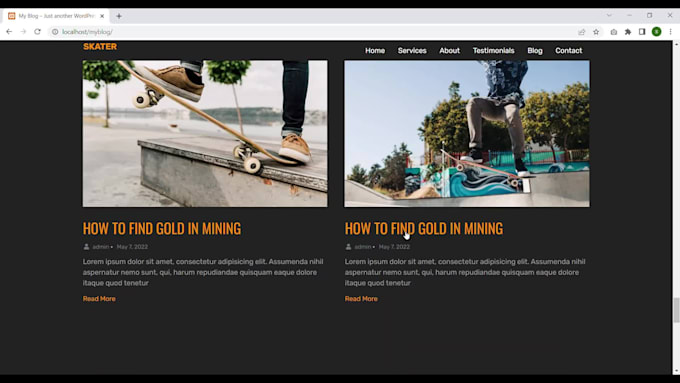Open the About menu item
Image resolution: width=680 pixels, height=383 pixels.
449,51
